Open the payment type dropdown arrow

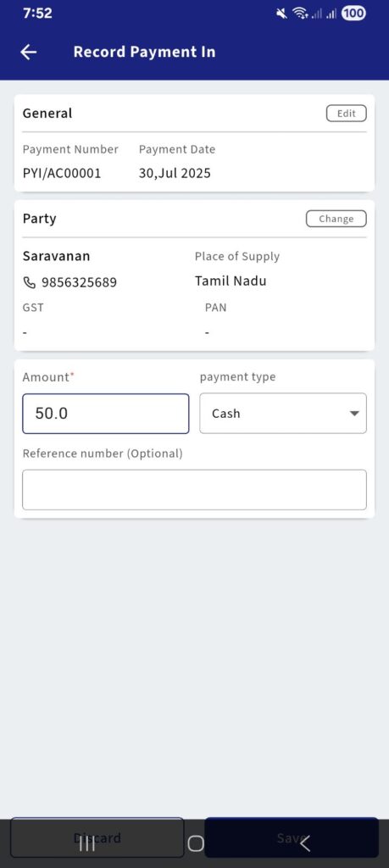point(355,414)
